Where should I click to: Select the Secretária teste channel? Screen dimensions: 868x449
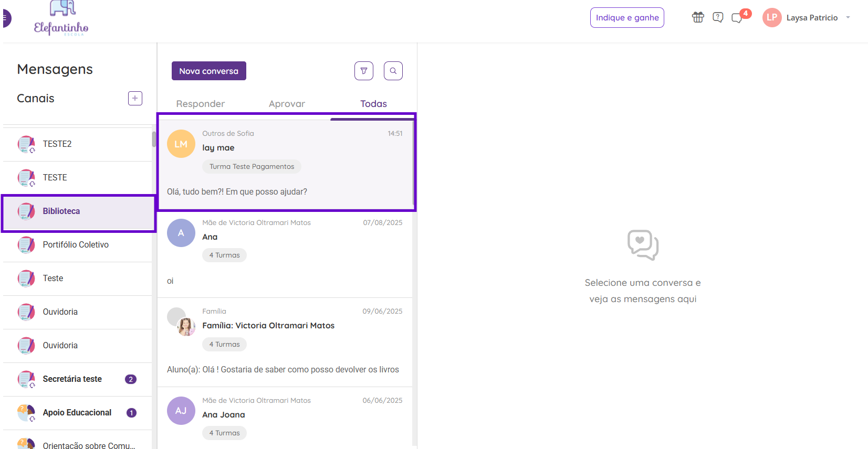[77, 379]
